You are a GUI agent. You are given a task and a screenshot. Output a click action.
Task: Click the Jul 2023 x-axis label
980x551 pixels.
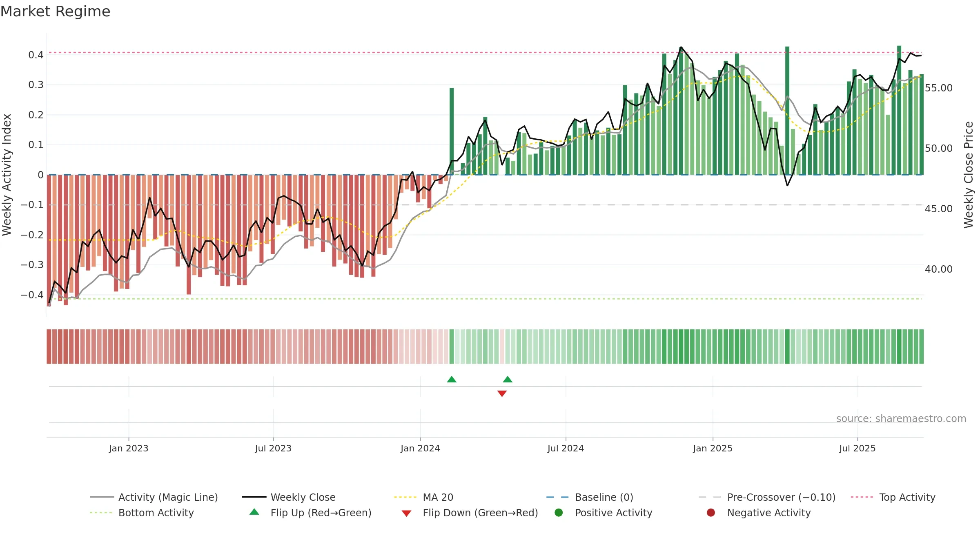point(273,449)
